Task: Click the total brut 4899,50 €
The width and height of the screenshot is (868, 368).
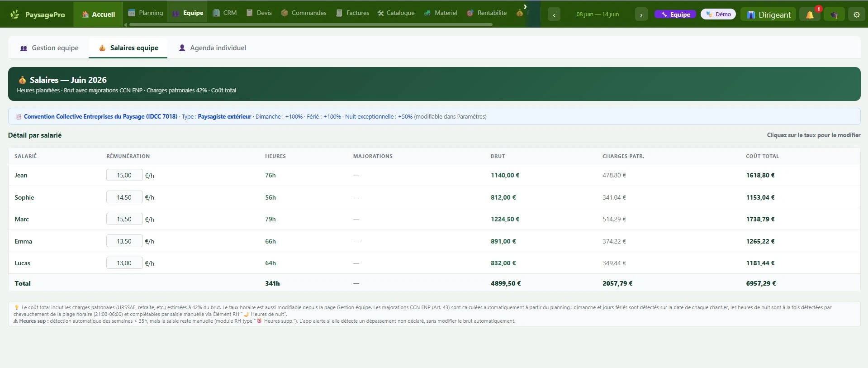Action: pos(506,283)
